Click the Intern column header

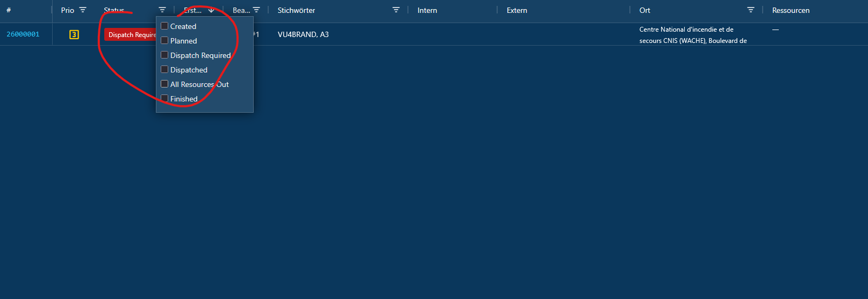(427, 10)
